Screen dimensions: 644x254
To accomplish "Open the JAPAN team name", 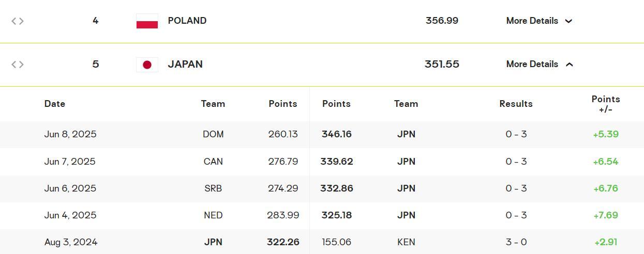I will (185, 64).
